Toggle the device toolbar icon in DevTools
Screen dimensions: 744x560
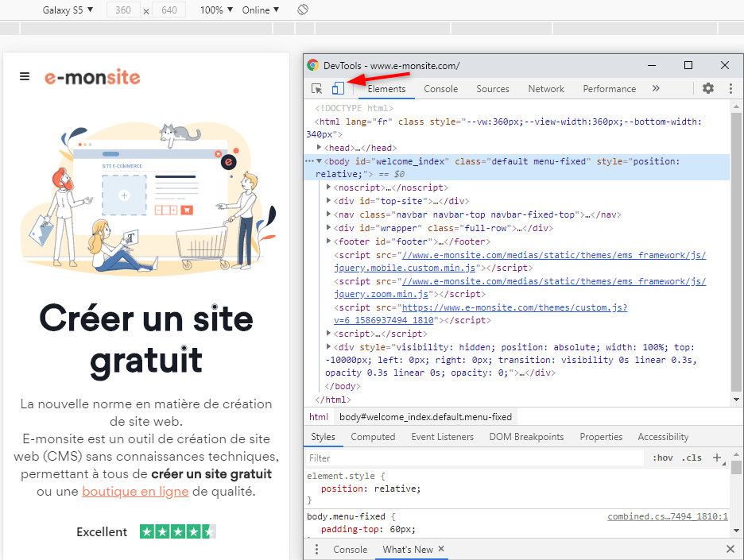[338, 88]
